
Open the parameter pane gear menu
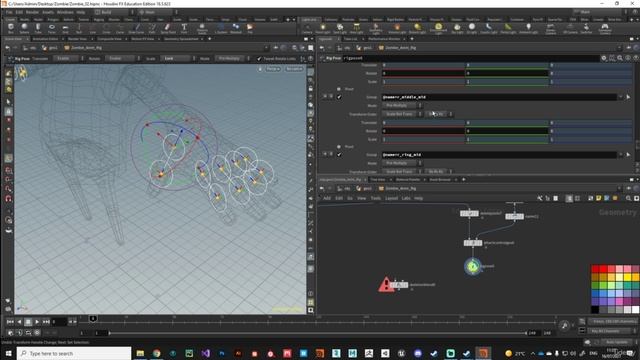604,58
